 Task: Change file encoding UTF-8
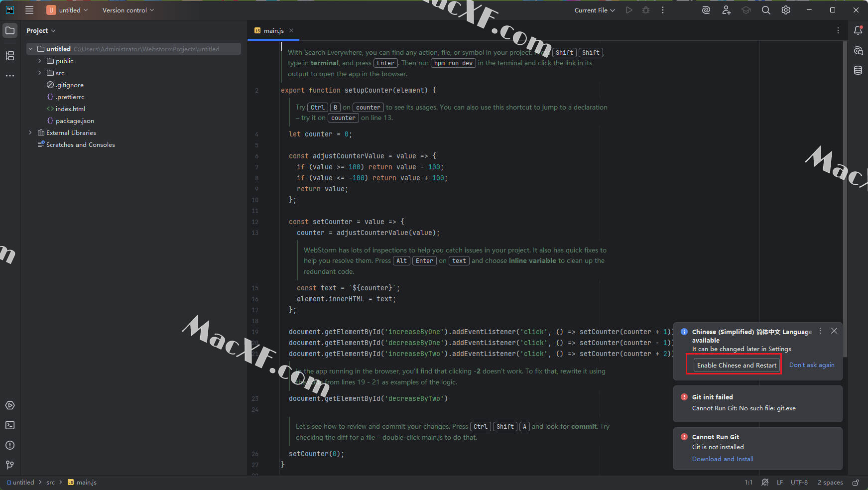point(799,482)
